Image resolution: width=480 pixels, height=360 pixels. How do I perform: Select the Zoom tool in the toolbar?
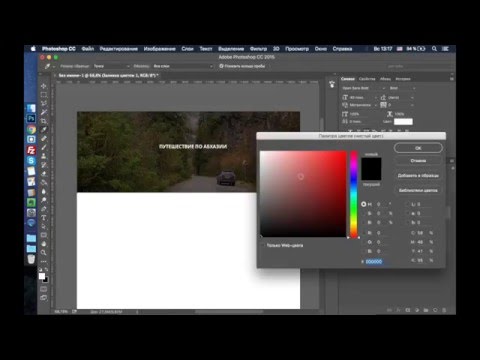44,252
